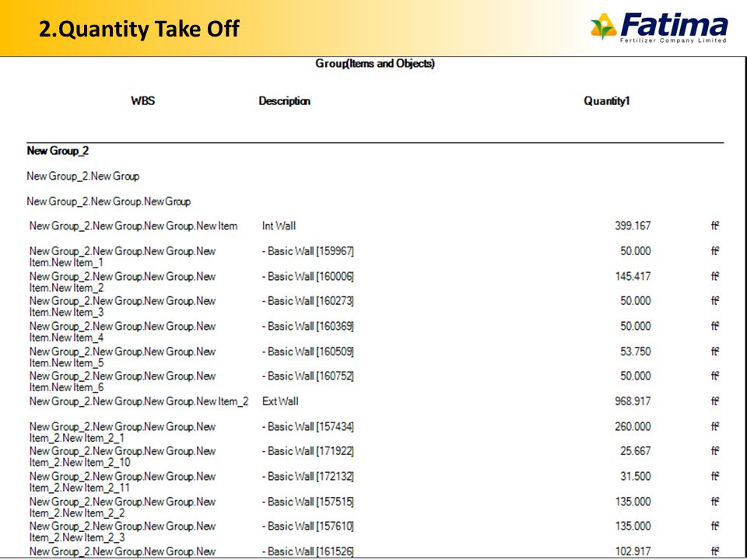747x560 pixels.
Task: Click the 260.000 quantity value
Action: 633,427
